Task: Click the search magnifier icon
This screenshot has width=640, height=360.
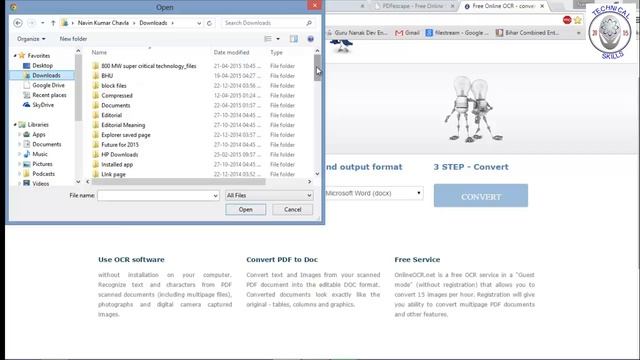Action: pyautogui.click(x=309, y=23)
